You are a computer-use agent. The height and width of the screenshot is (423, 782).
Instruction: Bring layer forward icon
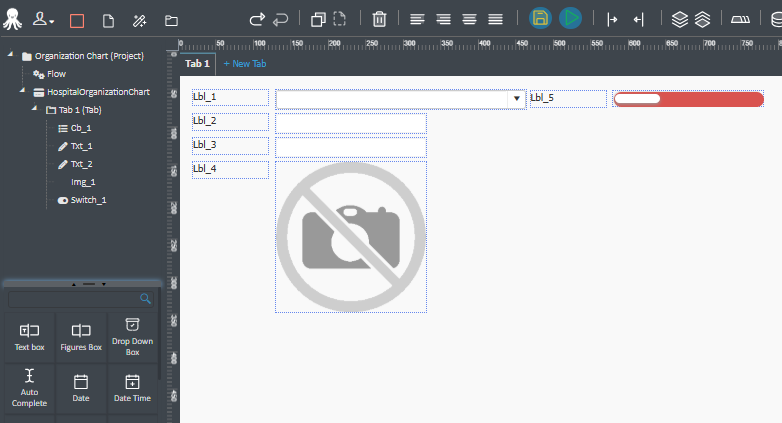679,19
